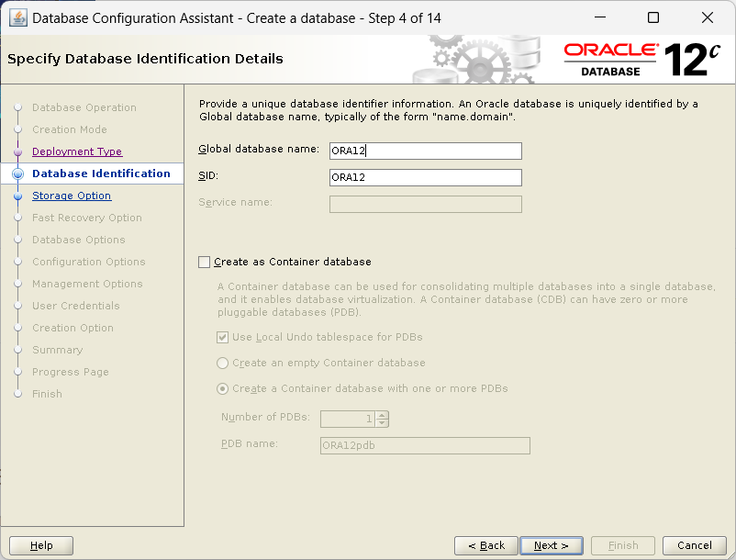Image resolution: width=736 pixels, height=560 pixels.
Task: Click the Progress Page step label
Action: coord(71,372)
